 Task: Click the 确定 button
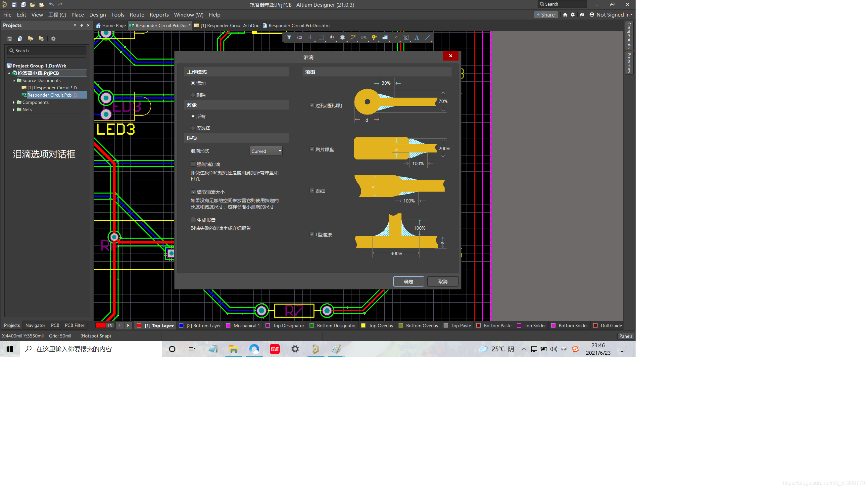point(409,282)
